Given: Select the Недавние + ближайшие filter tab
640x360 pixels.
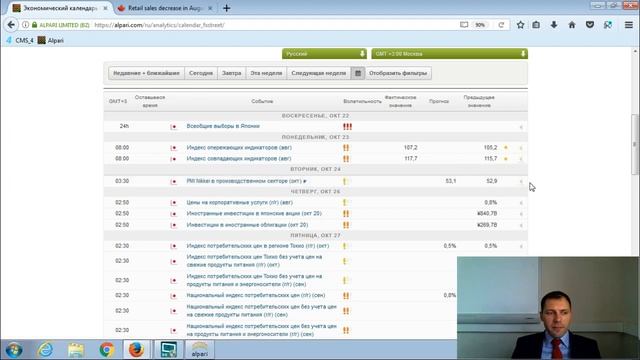Looking at the screenshot, I should click(146, 73).
